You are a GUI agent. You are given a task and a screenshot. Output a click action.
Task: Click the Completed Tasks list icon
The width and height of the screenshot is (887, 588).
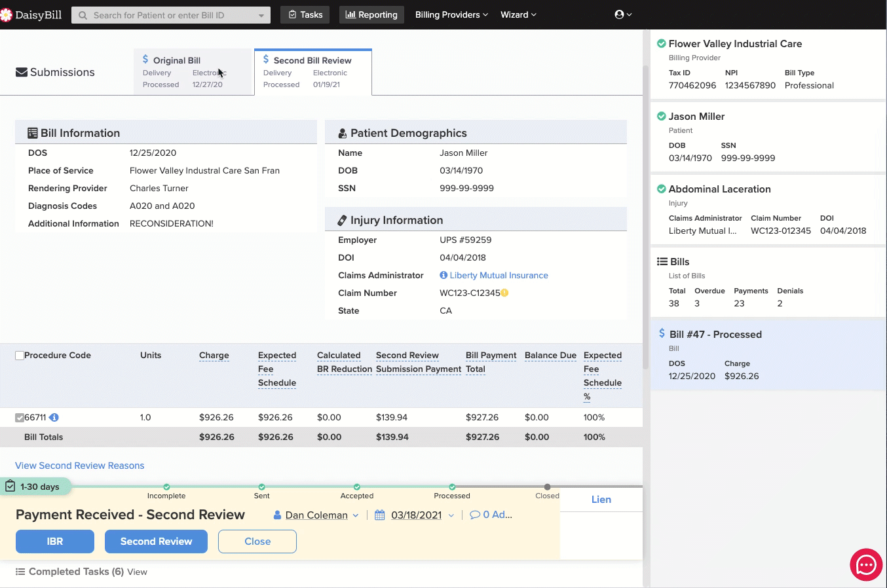(20, 572)
